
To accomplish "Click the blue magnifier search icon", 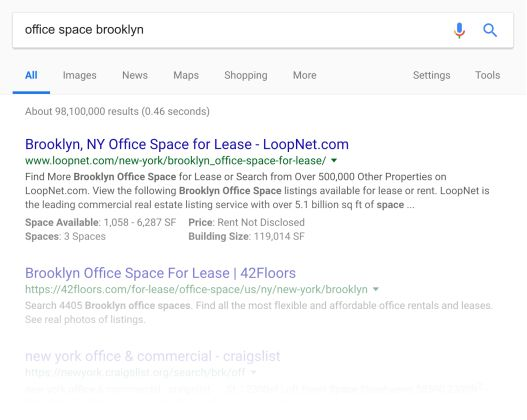I will [490, 30].
